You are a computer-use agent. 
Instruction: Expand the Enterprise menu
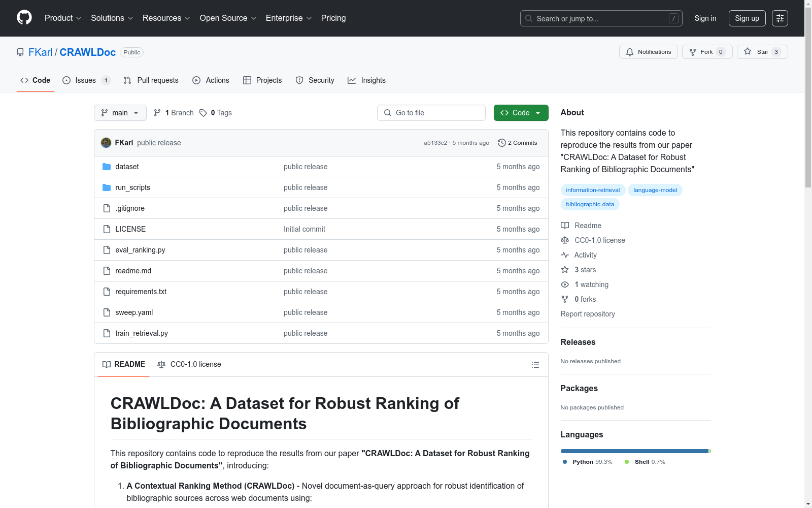pyautogui.click(x=289, y=18)
